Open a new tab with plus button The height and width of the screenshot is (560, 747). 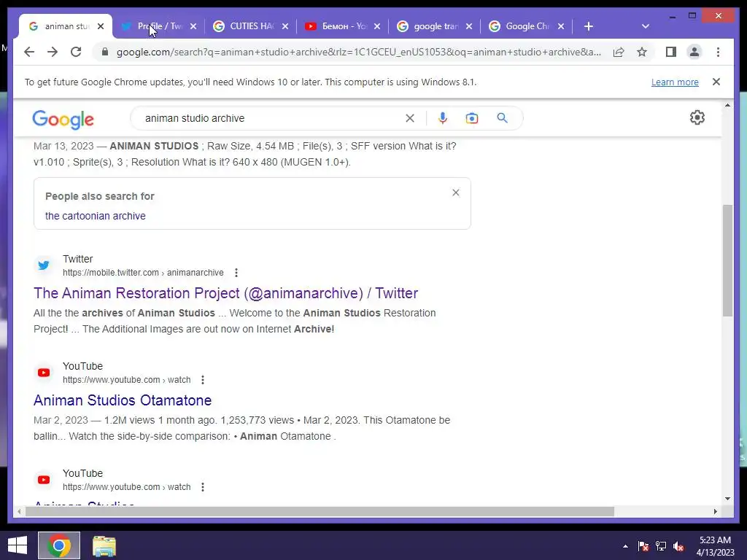[589, 26]
